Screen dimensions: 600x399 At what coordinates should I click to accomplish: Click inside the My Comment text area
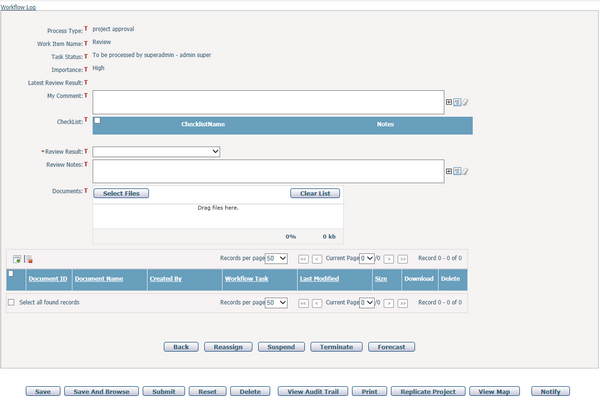click(268, 102)
